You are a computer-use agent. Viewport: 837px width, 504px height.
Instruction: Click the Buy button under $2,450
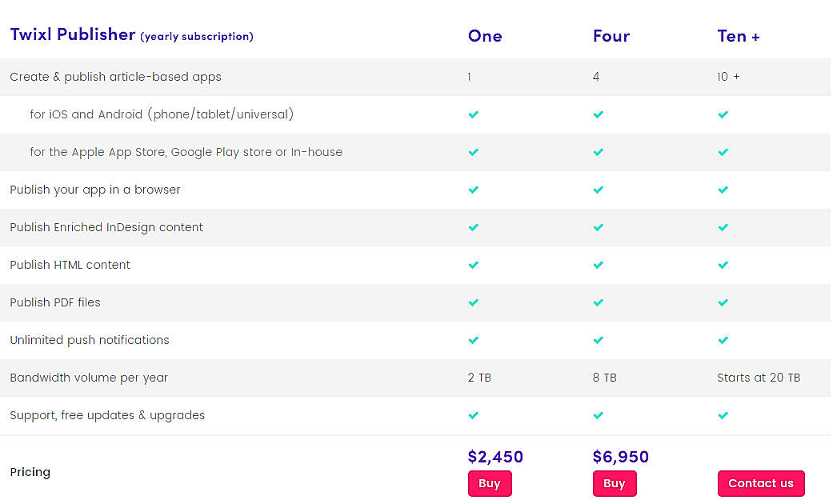point(490,483)
